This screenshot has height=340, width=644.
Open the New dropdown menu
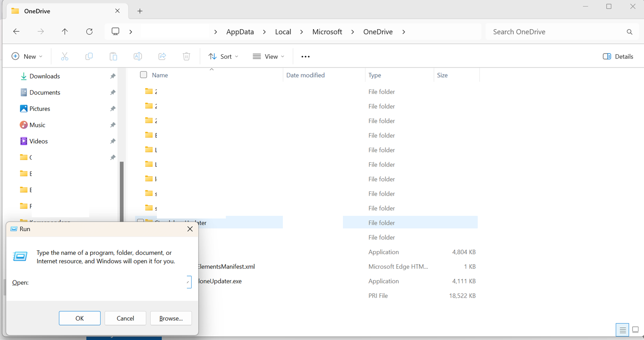27,56
